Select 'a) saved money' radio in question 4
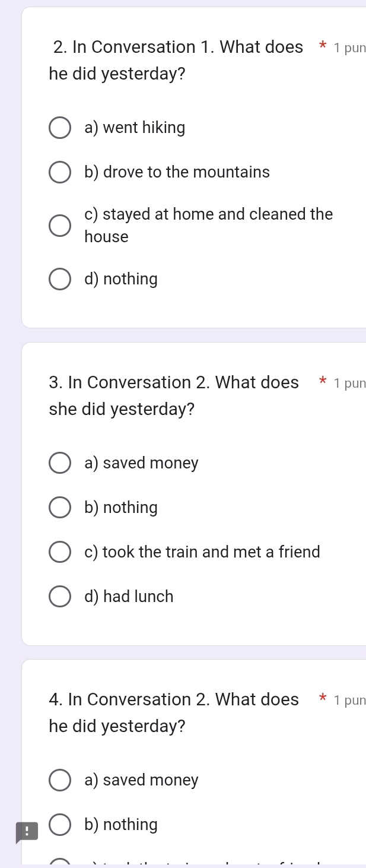 (x=59, y=780)
